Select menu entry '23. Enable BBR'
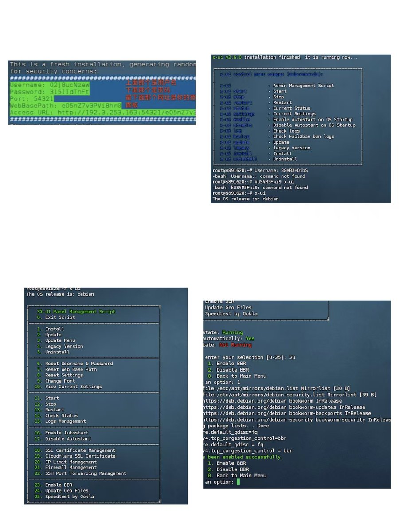 tap(53, 485)
